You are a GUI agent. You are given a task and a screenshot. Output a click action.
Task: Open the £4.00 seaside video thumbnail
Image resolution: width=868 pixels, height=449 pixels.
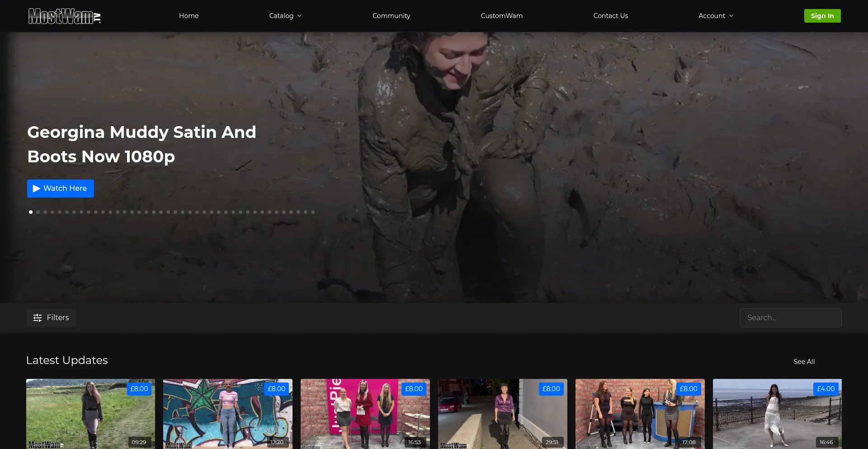click(x=777, y=414)
